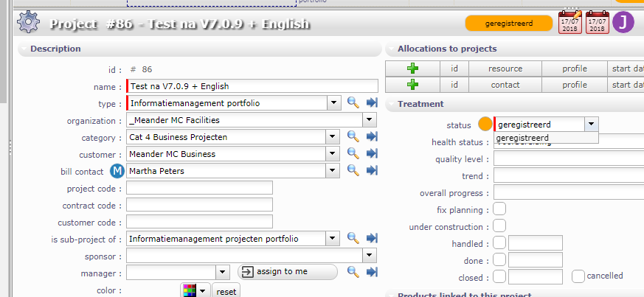Click the assign to me button
644x297 pixels.
tap(288, 272)
